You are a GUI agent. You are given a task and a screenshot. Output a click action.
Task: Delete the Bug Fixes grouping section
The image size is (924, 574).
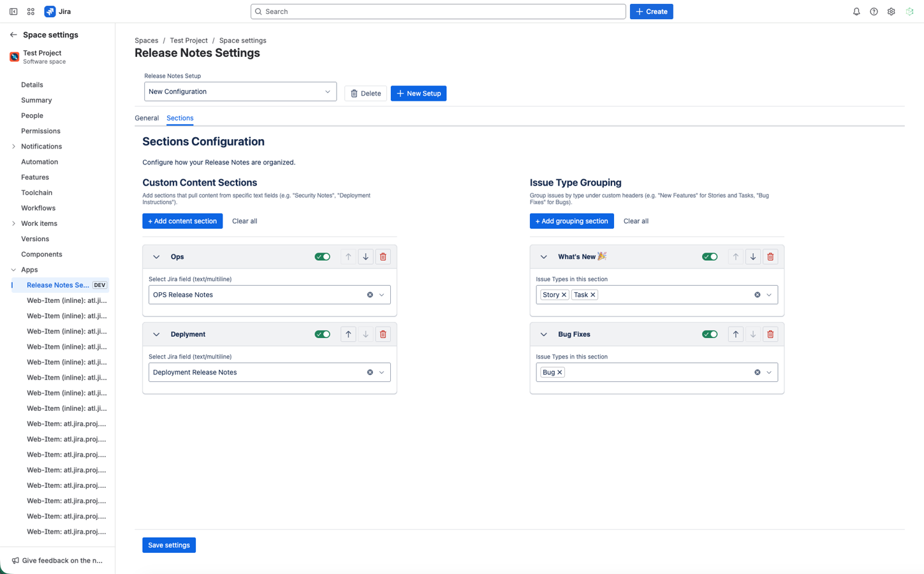coord(770,334)
